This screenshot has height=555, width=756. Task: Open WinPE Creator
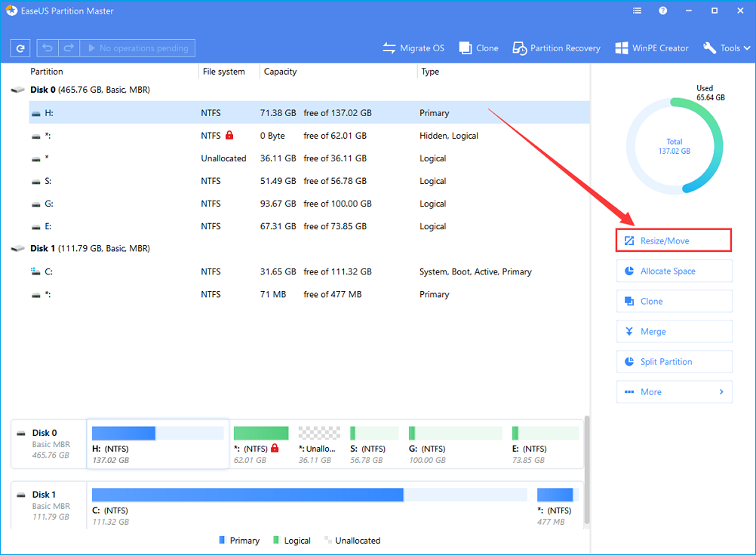[x=652, y=48]
